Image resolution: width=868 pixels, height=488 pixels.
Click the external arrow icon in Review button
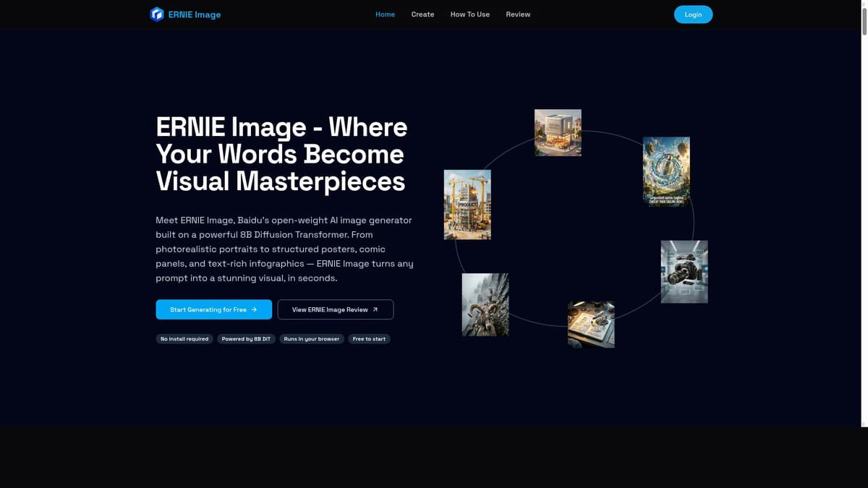click(375, 309)
